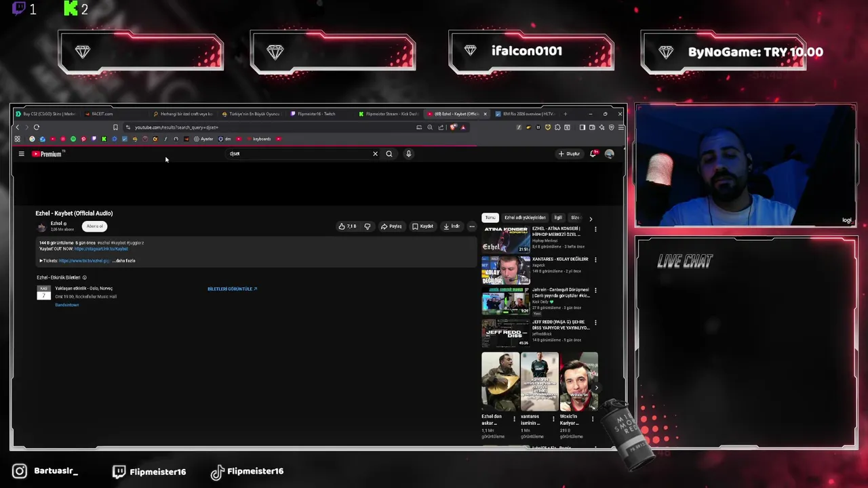Switch to Flipmeister Stream - Kick Dashboard tab
The height and width of the screenshot is (488, 868).
(389, 114)
